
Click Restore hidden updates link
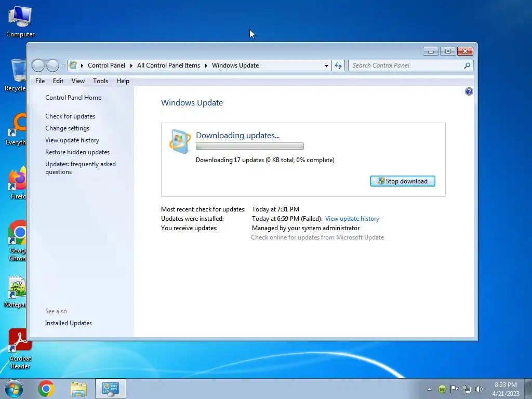(77, 152)
